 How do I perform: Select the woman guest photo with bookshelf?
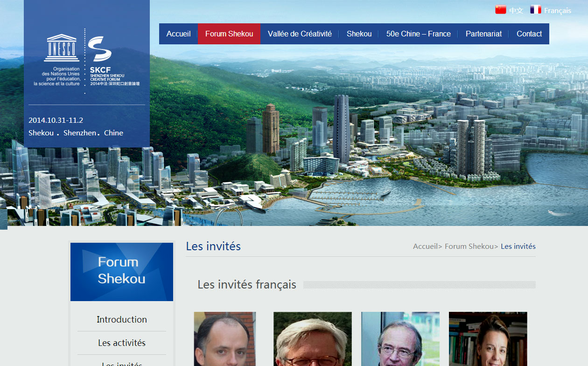click(x=488, y=339)
